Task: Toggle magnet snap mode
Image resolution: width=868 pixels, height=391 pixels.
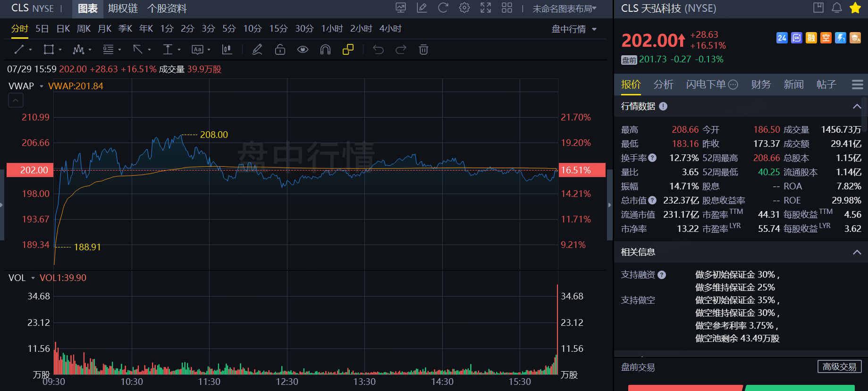Action: 325,50
